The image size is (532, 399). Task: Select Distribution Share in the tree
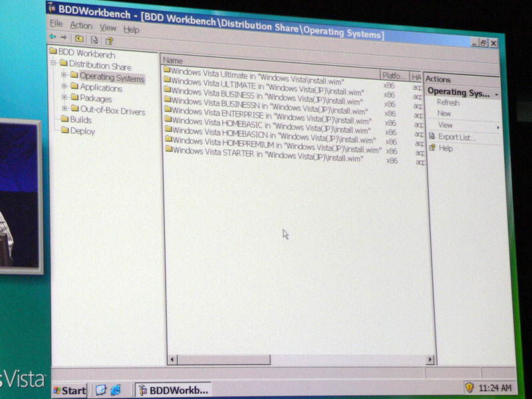click(100, 65)
